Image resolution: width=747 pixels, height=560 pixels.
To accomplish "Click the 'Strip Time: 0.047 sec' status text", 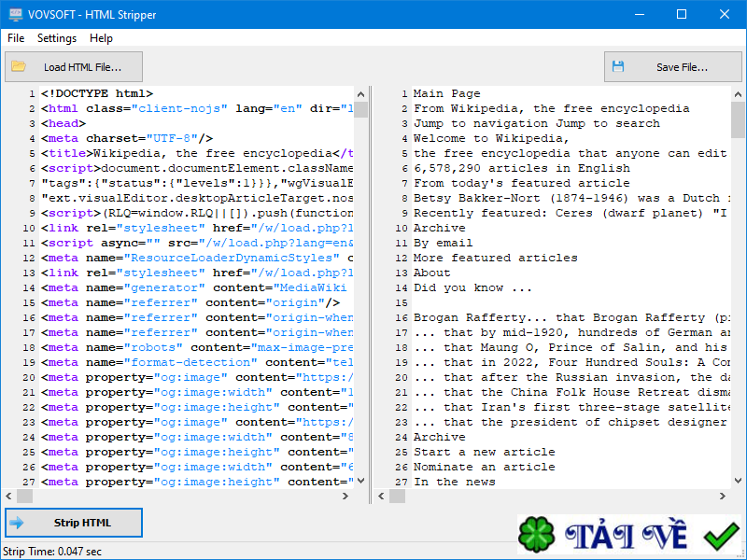I will tap(52, 552).
